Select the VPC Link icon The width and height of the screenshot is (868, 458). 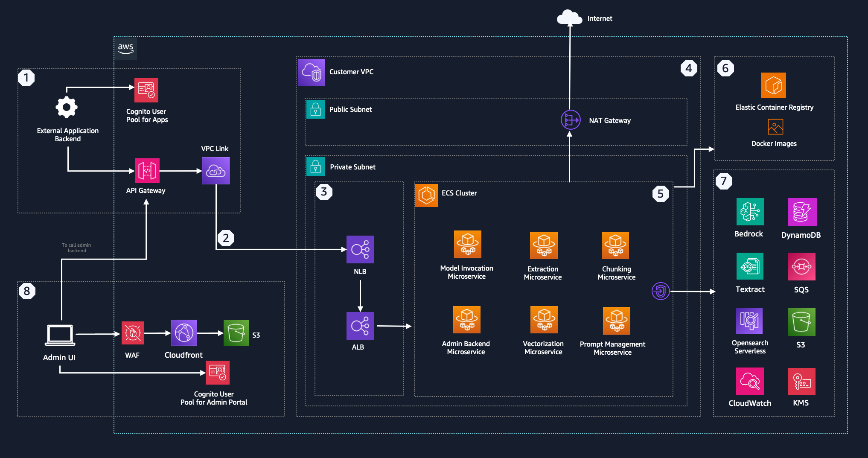point(216,171)
